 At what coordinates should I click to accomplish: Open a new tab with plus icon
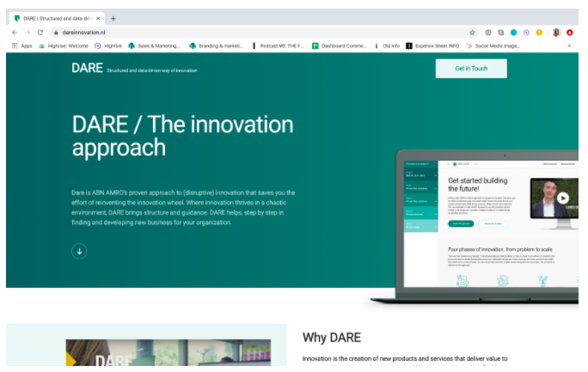coord(113,18)
